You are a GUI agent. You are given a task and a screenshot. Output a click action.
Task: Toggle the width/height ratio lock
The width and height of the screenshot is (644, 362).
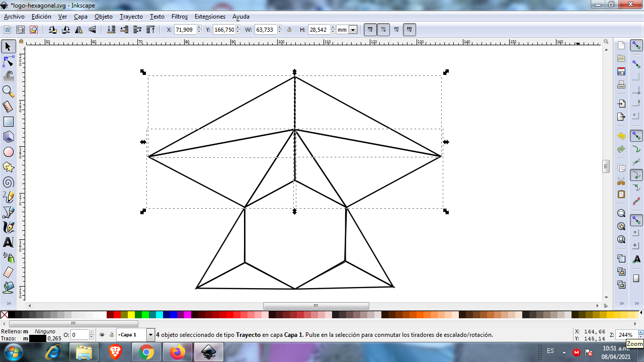click(289, 30)
